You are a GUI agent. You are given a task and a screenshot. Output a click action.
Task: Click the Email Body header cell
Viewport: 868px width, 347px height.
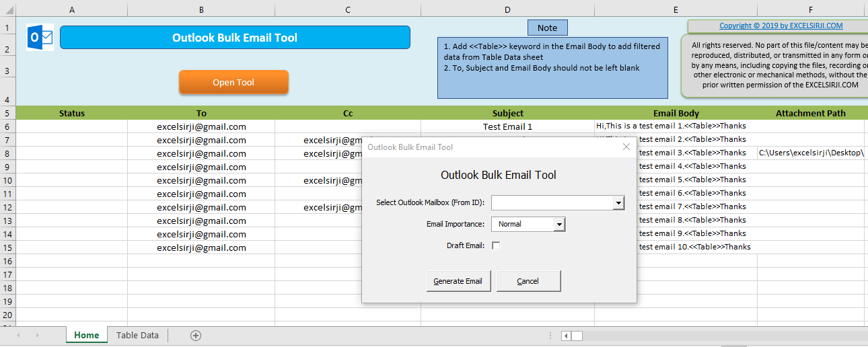click(676, 113)
